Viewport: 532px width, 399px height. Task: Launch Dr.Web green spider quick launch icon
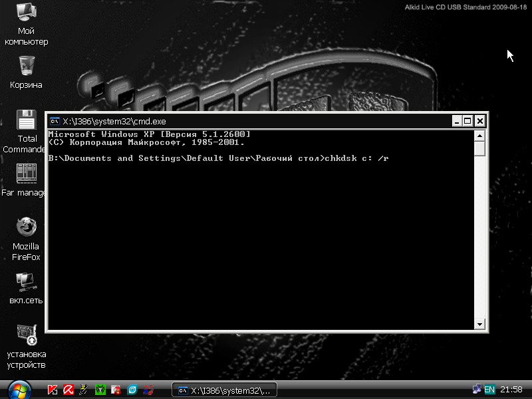tap(100, 390)
